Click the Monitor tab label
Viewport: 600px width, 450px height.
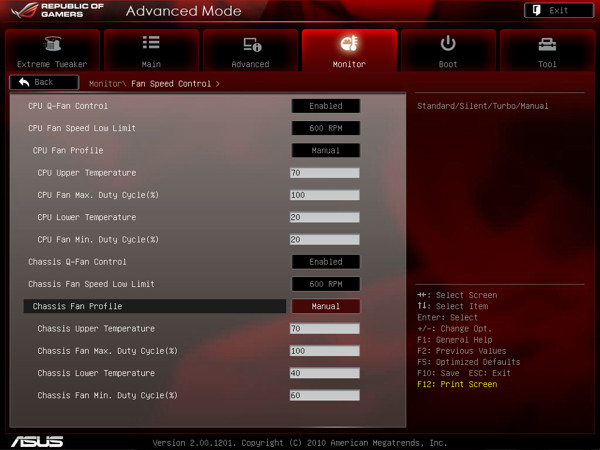pos(349,64)
